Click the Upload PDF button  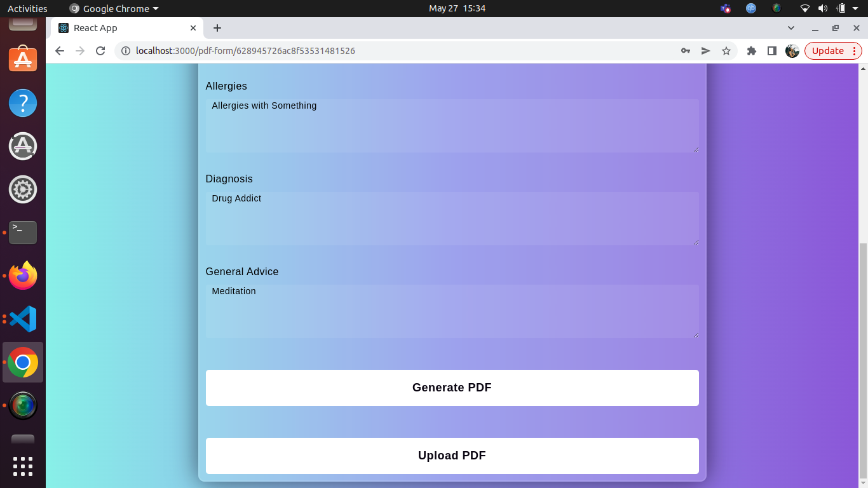(452, 456)
